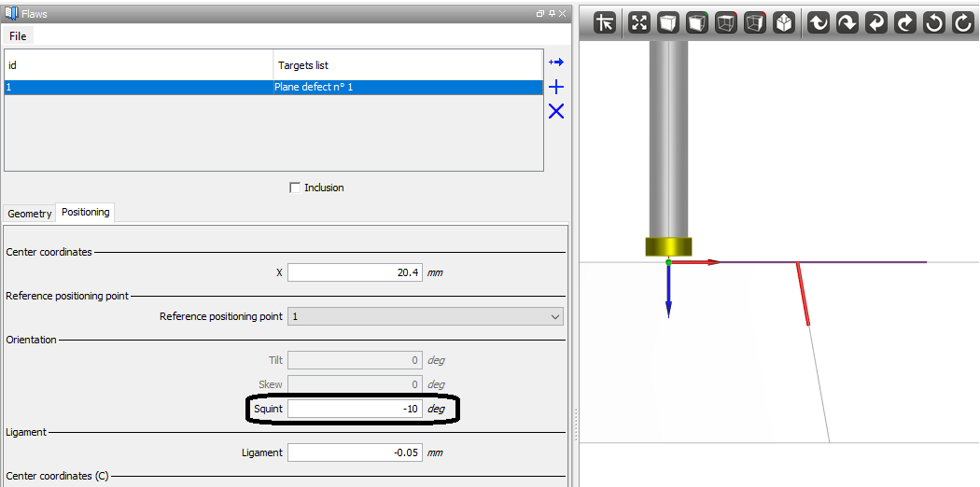Screen dimensions: 980x487
Task: Click the Ligament value input field
Action: (x=355, y=452)
